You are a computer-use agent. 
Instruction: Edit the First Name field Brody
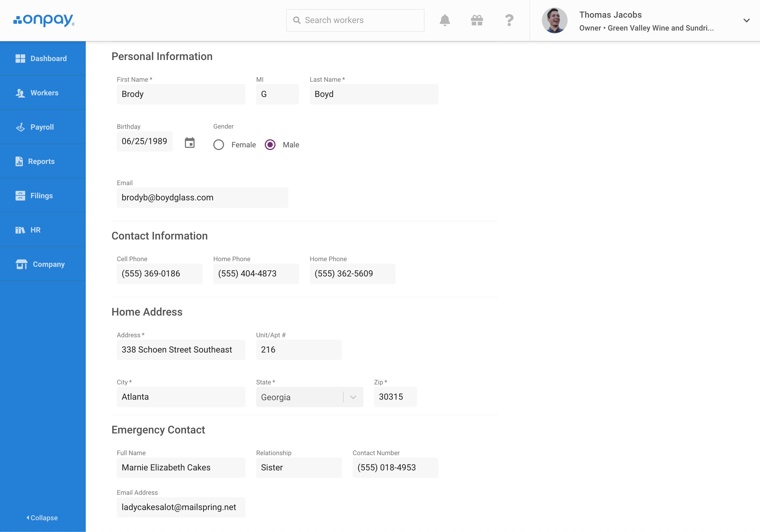point(181,94)
